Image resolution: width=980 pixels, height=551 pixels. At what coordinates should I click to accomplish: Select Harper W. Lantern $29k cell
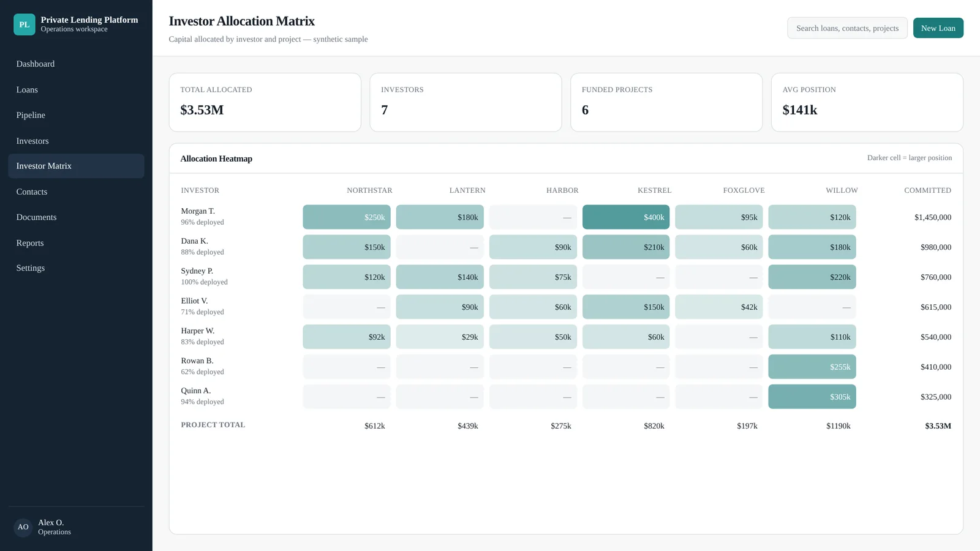pyautogui.click(x=440, y=337)
